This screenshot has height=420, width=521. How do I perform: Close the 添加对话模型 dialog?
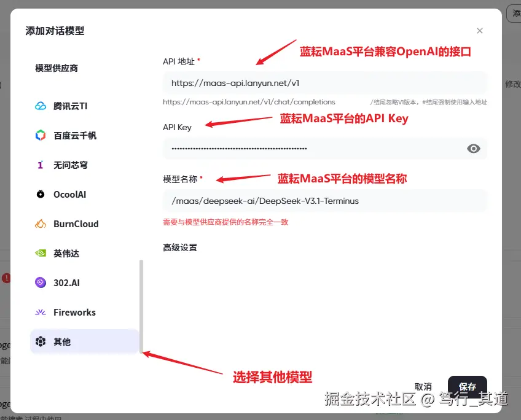pyautogui.click(x=480, y=31)
